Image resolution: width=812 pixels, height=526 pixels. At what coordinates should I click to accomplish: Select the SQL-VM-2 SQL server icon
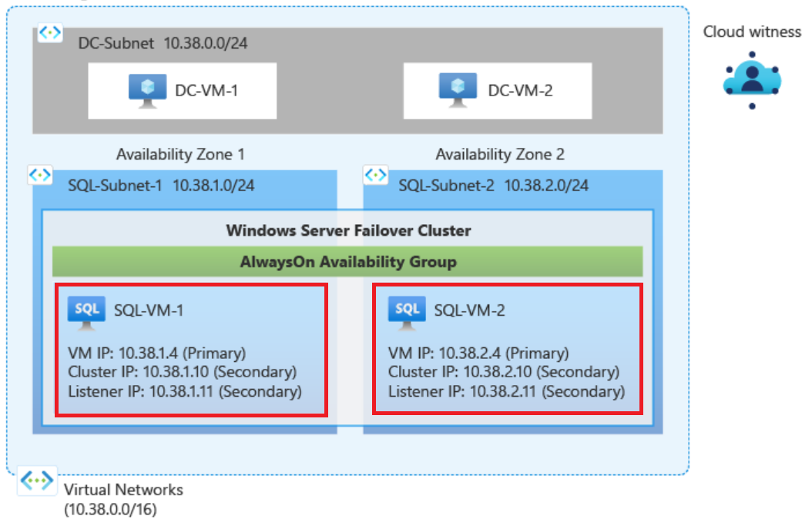(x=407, y=312)
